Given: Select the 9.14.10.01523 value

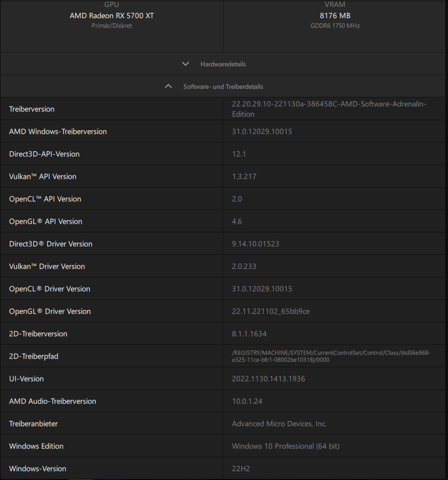Looking at the screenshot, I should tap(256, 244).
